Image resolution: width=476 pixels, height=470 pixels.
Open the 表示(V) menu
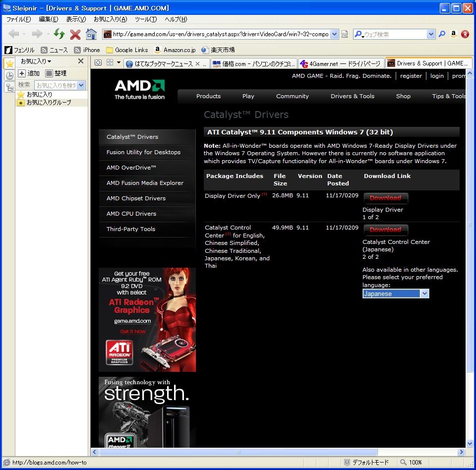(76, 19)
